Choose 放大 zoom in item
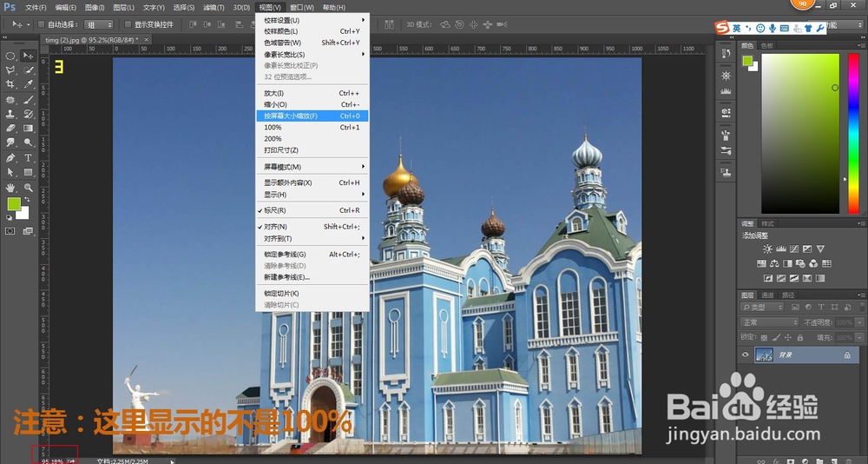The height and width of the screenshot is (464, 868). [312, 93]
